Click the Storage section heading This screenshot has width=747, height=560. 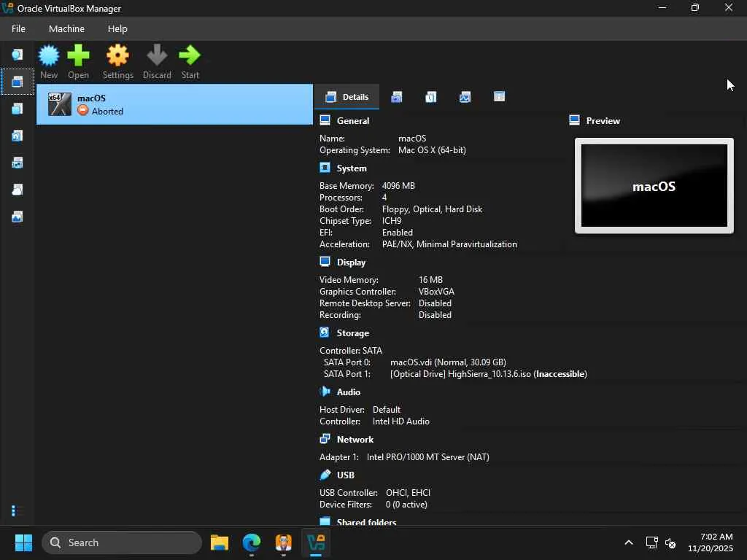[353, 333]
